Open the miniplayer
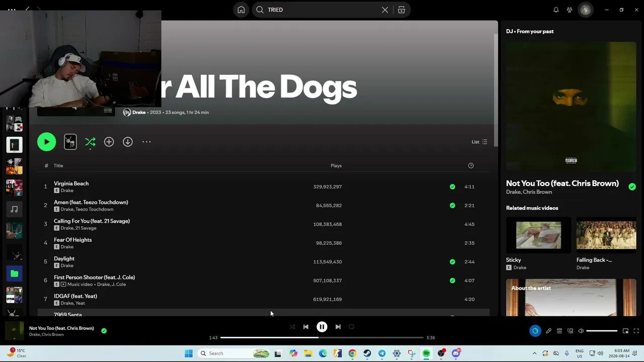Screen dimensions: 644x362 625,331
